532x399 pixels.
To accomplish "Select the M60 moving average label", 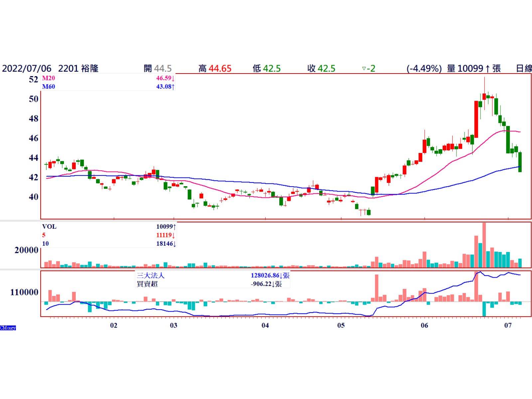I will 49,87.
